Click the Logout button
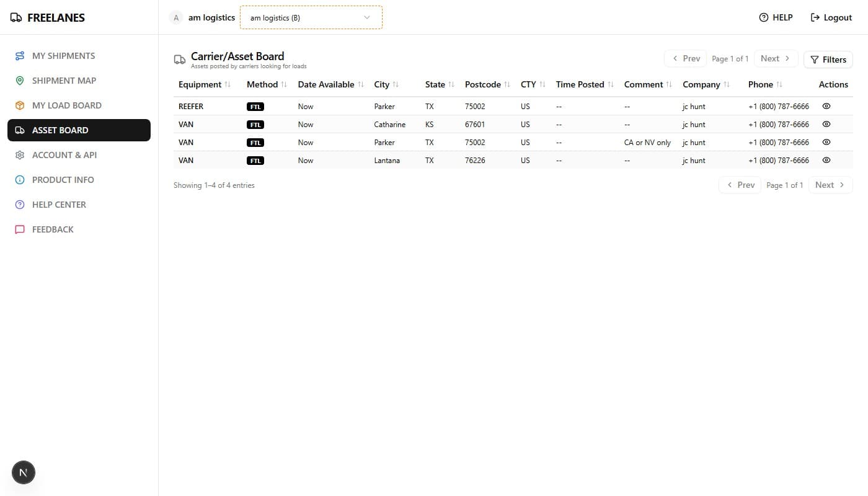The width and height of the screenshot is (868, 496). point(831,17)
